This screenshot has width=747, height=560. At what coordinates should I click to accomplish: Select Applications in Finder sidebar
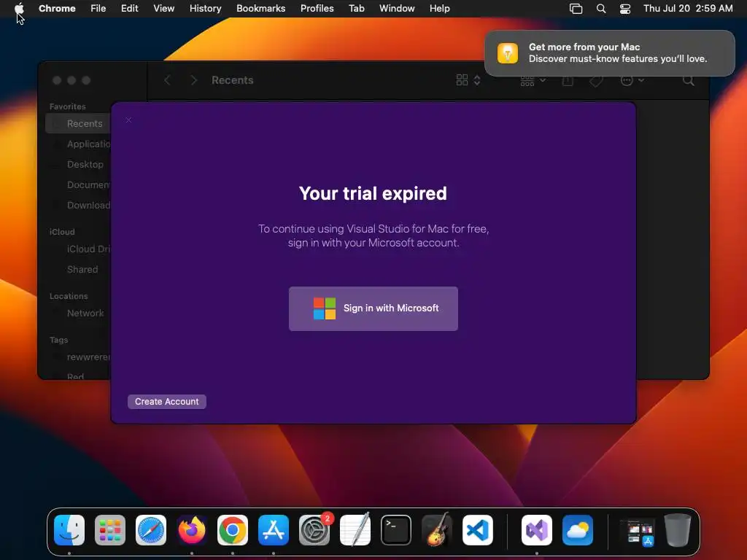coord(79,144)
